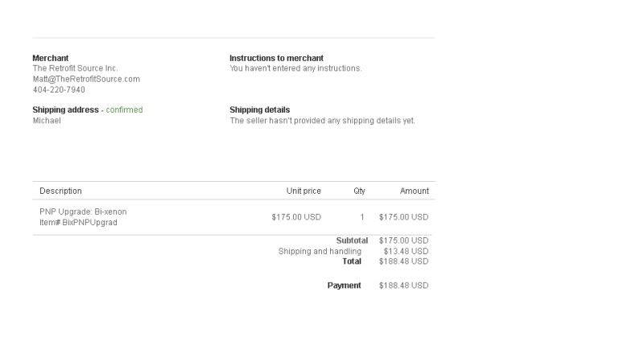The width and height of the screenshot is (644, 362).
Task: Click the Item# BixPNPUpgrad text
Action: pyautogui.click(x=78, y=222)
